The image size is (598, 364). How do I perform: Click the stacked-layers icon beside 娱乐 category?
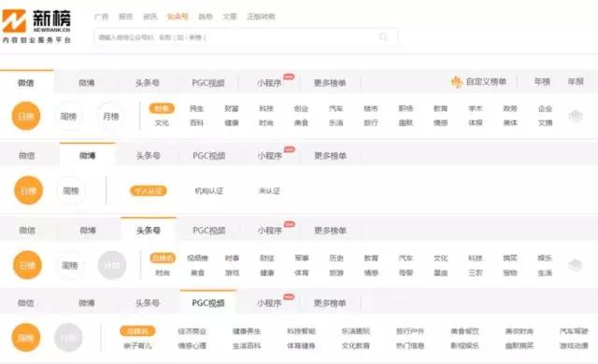click(x=576, y=265)
